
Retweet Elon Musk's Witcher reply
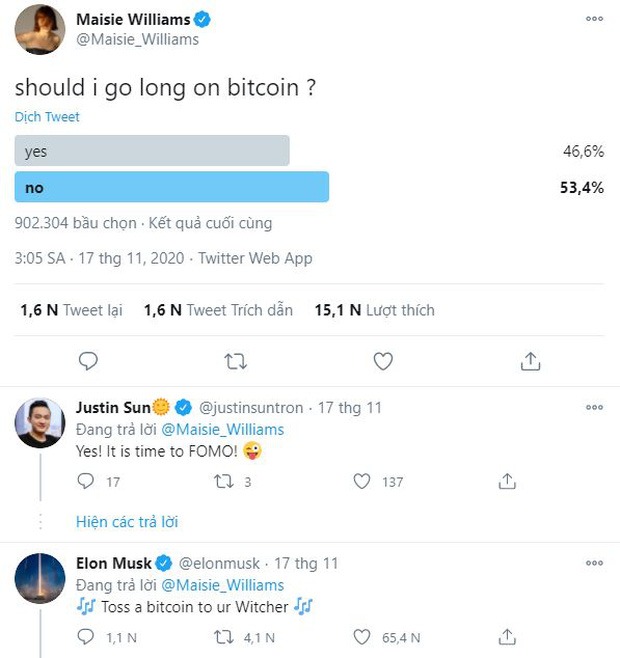point(226,637)
